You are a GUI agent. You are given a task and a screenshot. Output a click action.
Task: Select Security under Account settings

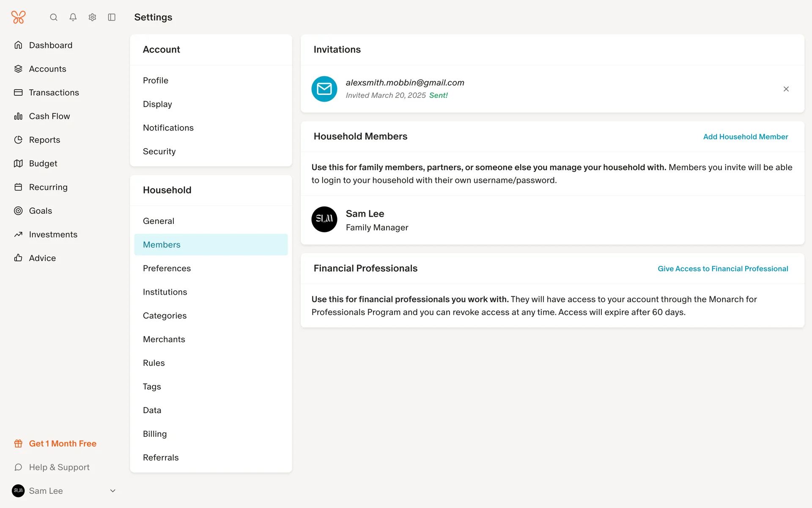pyautogui.click(x=159, y=152)
